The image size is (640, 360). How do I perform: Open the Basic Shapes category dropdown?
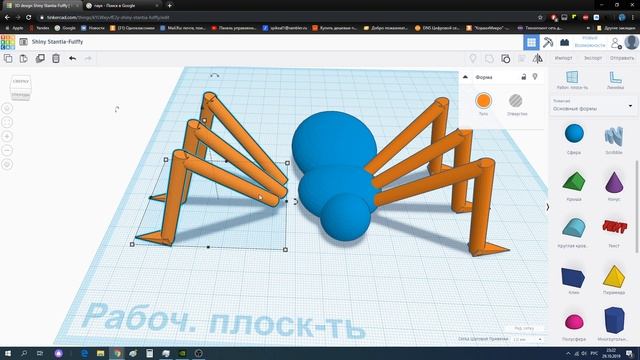pyautogui.click(x=593, y=106)
